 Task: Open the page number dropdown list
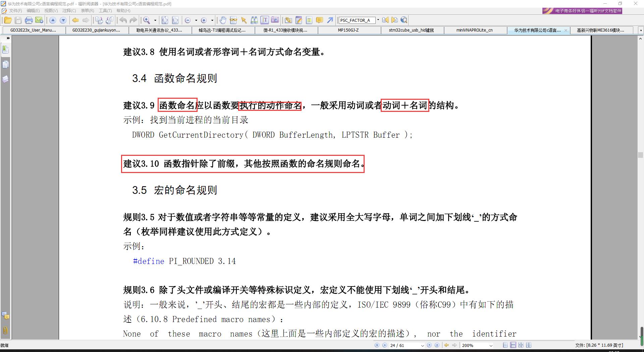click(422, 345)
